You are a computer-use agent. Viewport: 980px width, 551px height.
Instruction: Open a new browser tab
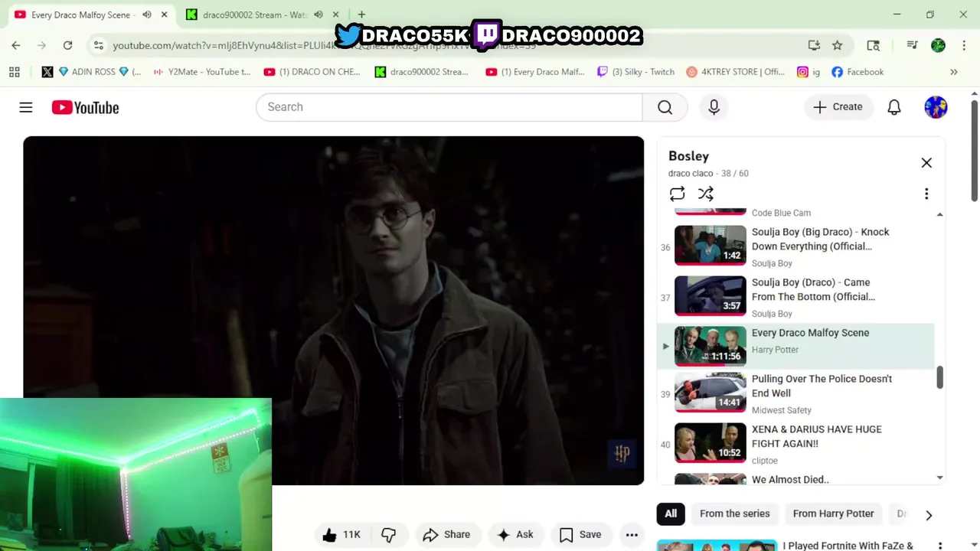[x=361, y=15]
